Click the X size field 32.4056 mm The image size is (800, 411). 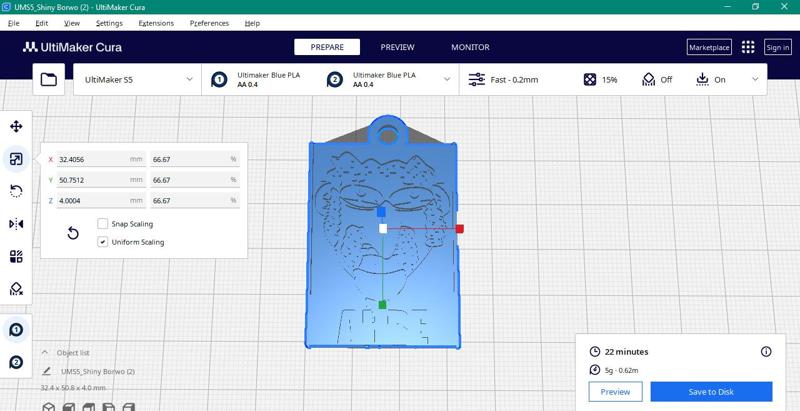click(101, 160)
